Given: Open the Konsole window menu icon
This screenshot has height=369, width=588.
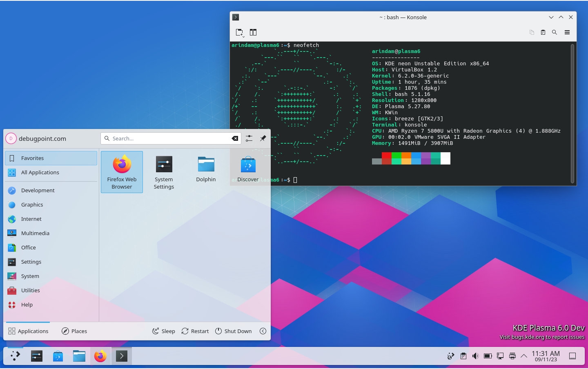Looking at the screenshot, I should [236, 17].
